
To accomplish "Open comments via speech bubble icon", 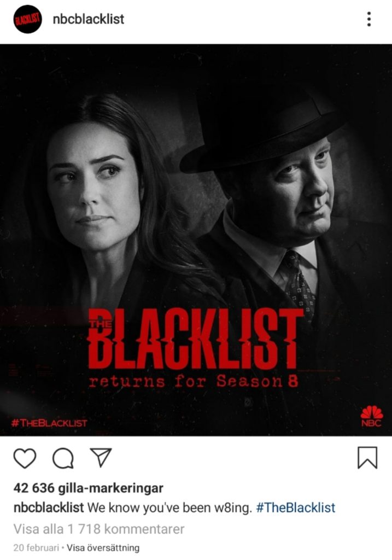I will pos(63,458).
